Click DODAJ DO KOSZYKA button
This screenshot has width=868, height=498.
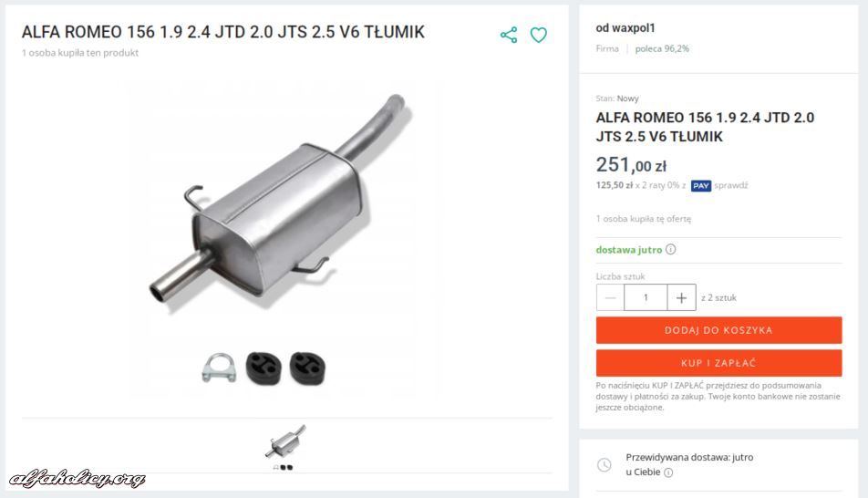coord(718,330)
